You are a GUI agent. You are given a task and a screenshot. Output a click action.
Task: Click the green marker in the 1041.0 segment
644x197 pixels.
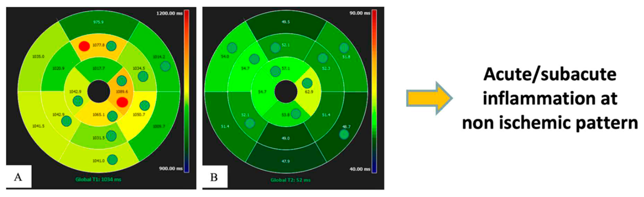pos(112,160)
